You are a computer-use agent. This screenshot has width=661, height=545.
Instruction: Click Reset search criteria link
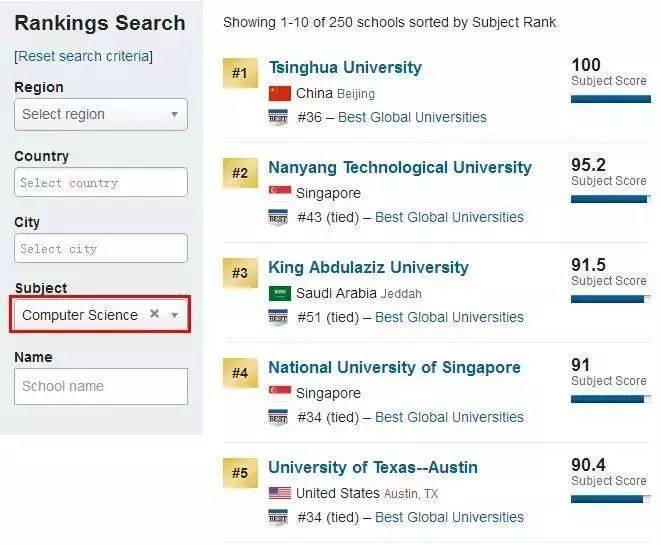pos(83,56)
